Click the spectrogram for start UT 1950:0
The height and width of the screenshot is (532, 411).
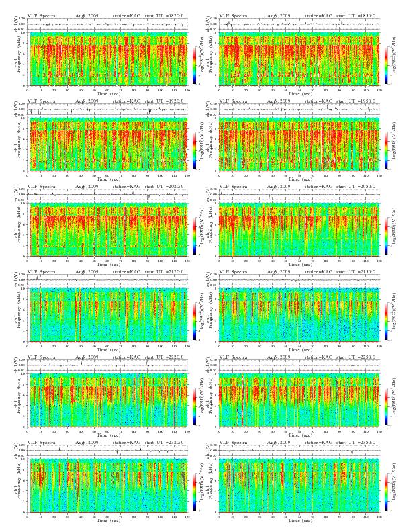tap(299, 144)
